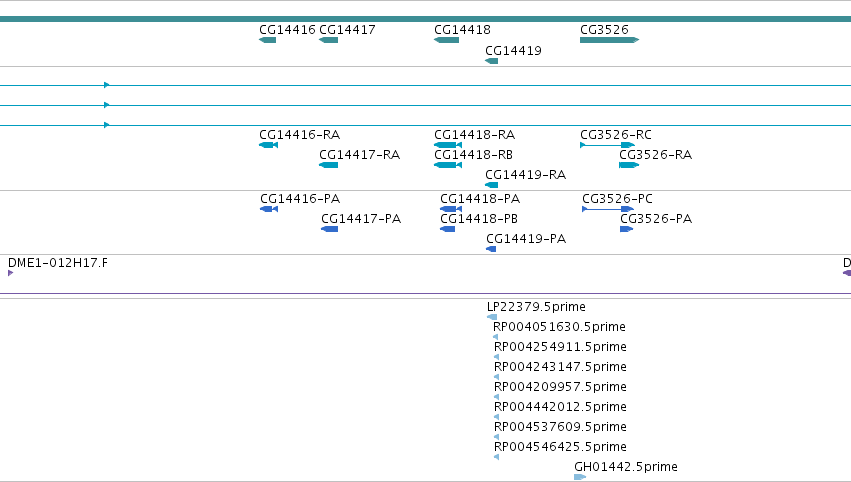Click the teal chromosome bar at top

(x=426, y=19)
